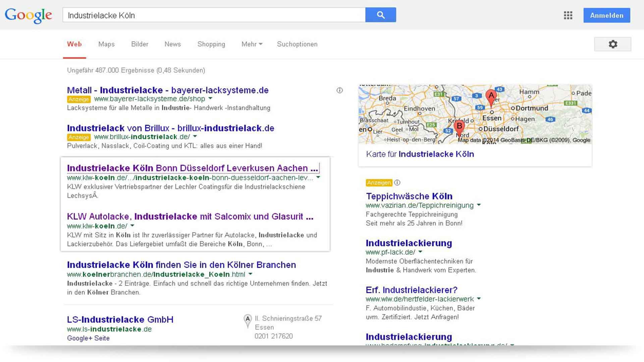Open Industrielackierung pf-lack.de ad
Viewport: 644px width, 362px height.
click(x=409, y=243)
